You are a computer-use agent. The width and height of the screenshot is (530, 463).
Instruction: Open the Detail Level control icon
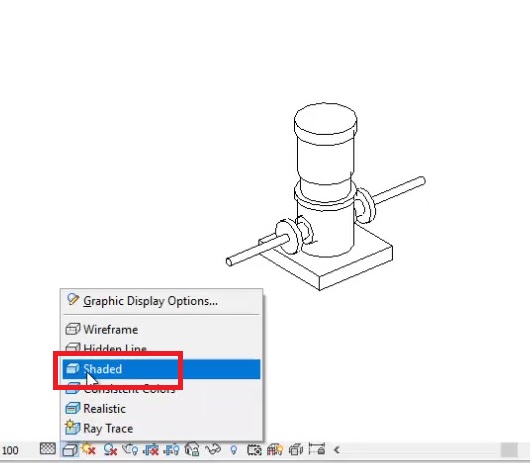[x=48, y=449]
